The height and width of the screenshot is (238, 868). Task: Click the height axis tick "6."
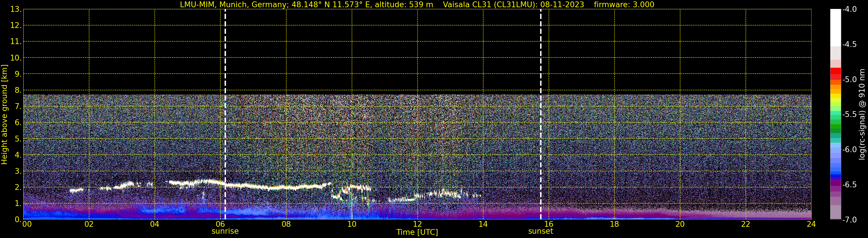click(18, 122)
